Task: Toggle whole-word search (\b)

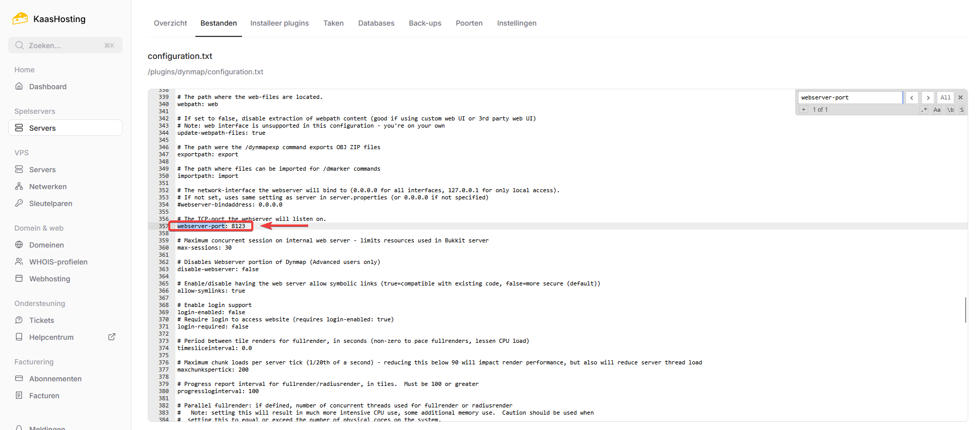Action: coord(950,110)
